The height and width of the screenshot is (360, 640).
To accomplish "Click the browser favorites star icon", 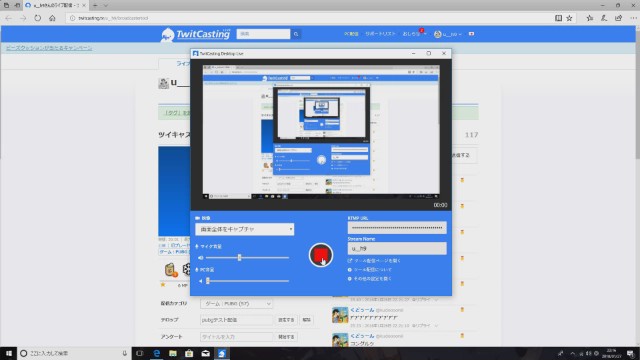I will pos(569,18).
